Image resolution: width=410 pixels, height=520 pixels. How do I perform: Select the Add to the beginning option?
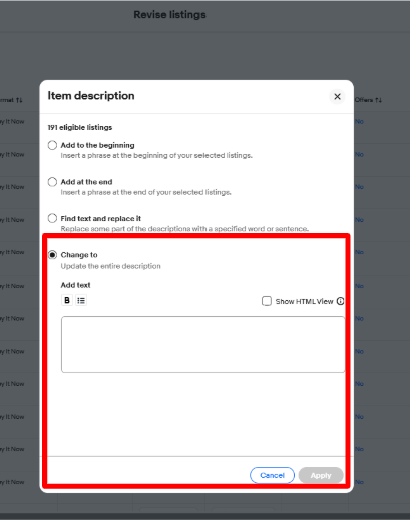[x=52, y=145]
